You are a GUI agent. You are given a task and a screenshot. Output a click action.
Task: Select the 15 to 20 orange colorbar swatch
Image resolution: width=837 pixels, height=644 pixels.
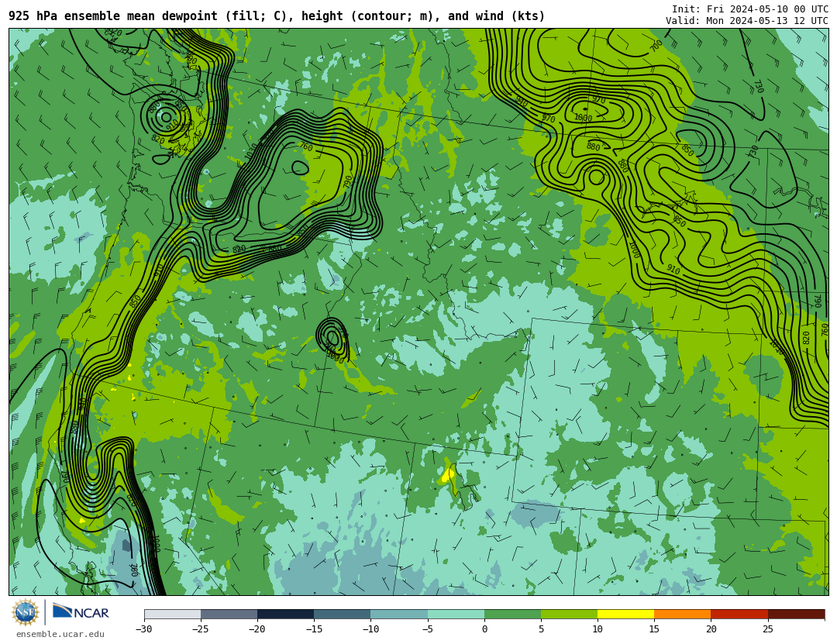pos(683,615)
